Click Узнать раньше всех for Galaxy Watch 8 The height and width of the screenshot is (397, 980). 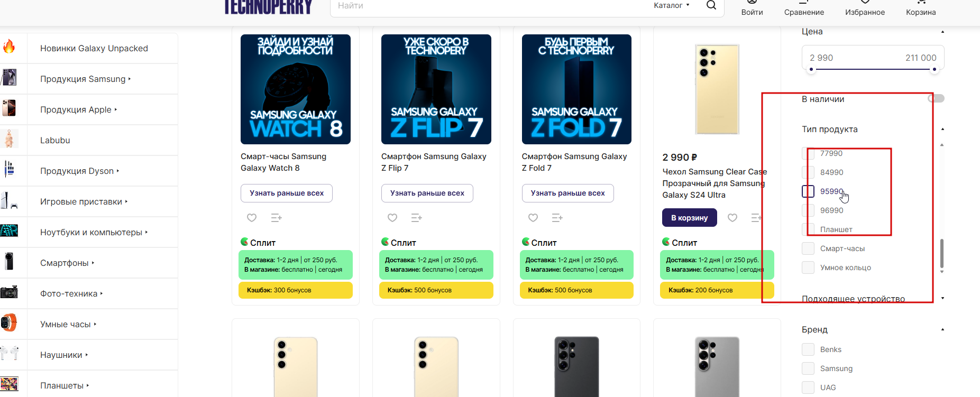pyautogui.click(x=287, y=193)
